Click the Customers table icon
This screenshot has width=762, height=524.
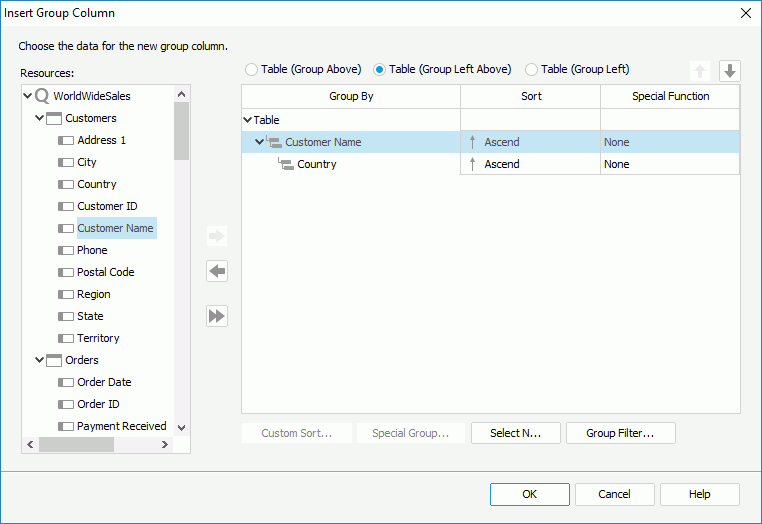point(54,118)
